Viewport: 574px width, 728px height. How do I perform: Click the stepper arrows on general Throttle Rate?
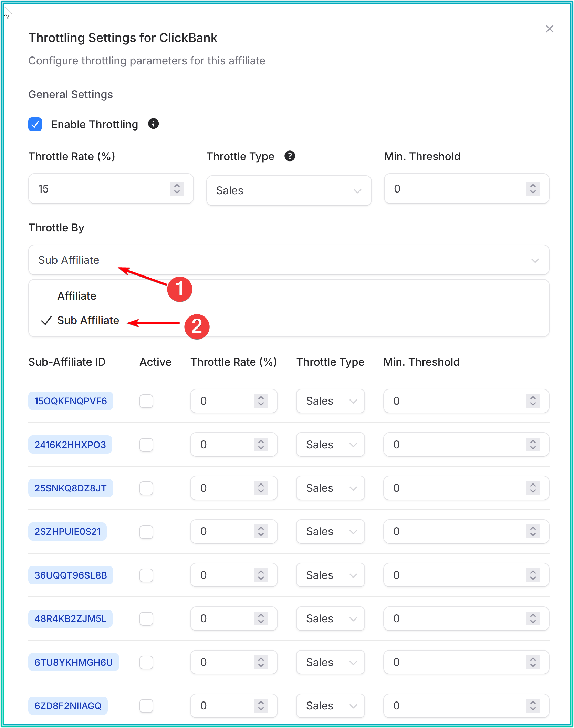click(x=177, y=189)
